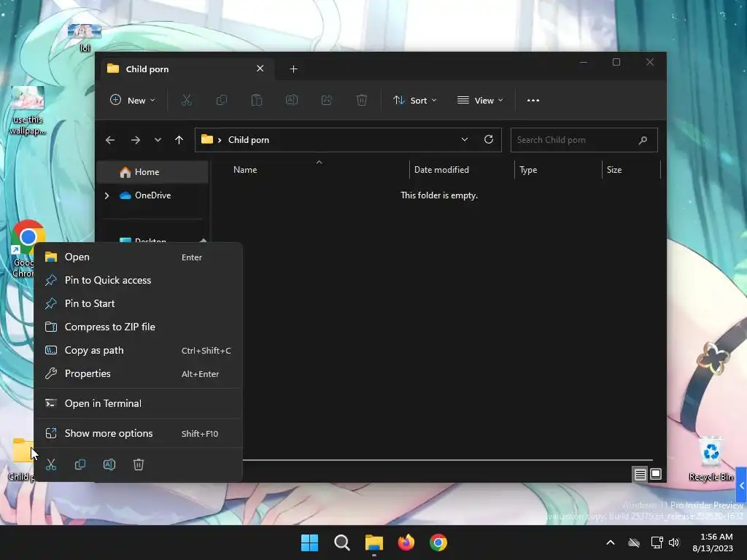Choose Copy as path

(138, 351)
